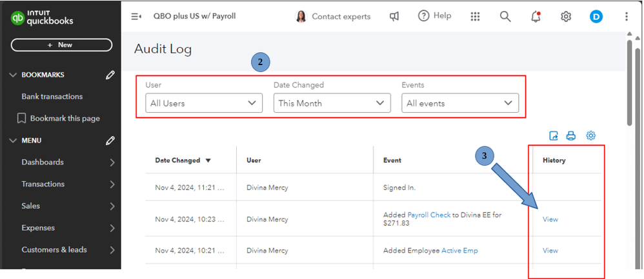Screen dimensions: 644x279
Task: Open the apps grid icon
Action: pos(476,17)
